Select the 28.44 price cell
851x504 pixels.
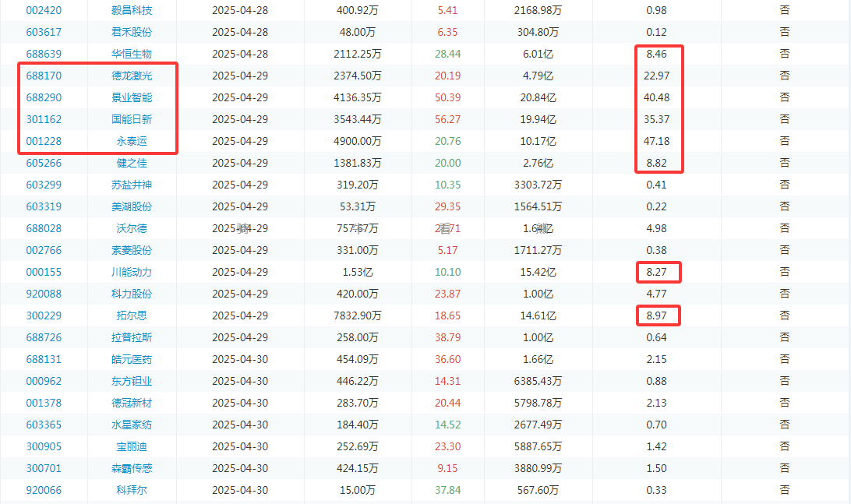pos(448,54)
